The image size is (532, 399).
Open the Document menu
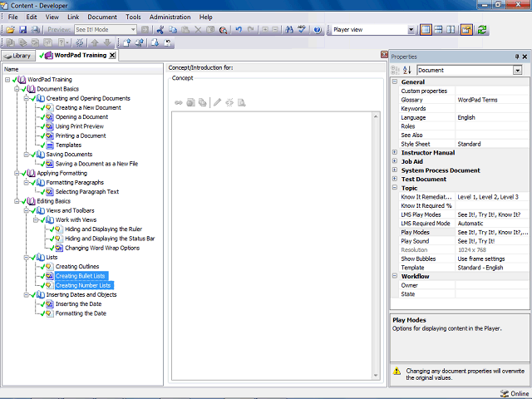tap(102, 17)
